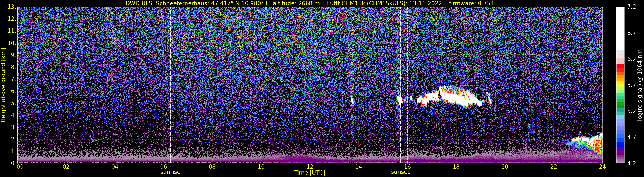Click the time axis tick '18'
This screenshot has width=644, height=177.
pyautogui.click(x=456, y=167)
